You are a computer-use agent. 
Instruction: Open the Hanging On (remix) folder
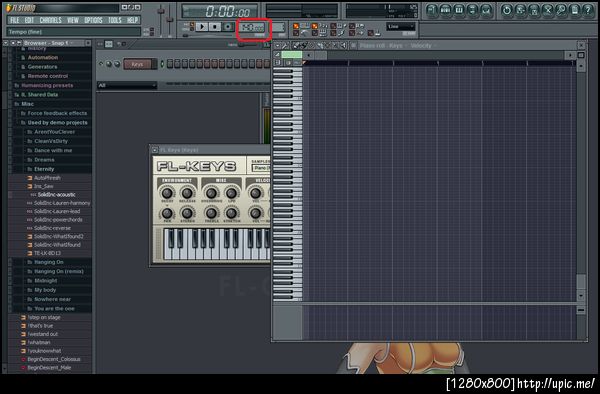pos(59,272)
